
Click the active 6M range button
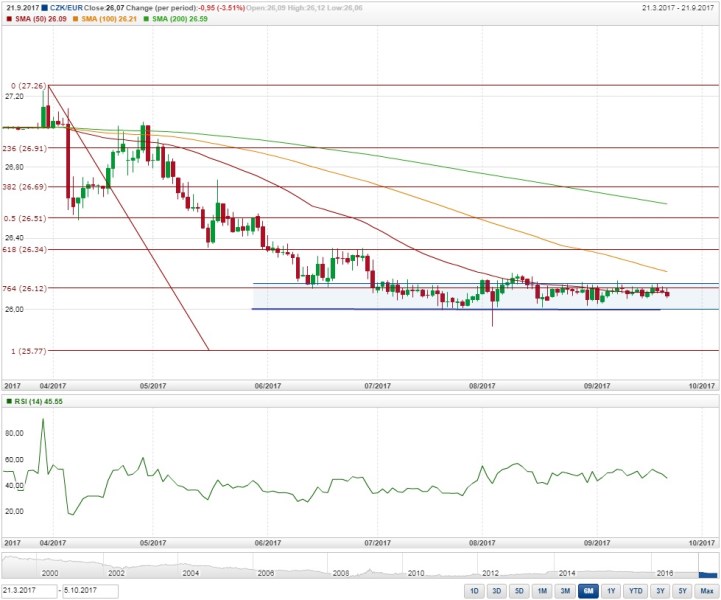[x=588, y=592]
